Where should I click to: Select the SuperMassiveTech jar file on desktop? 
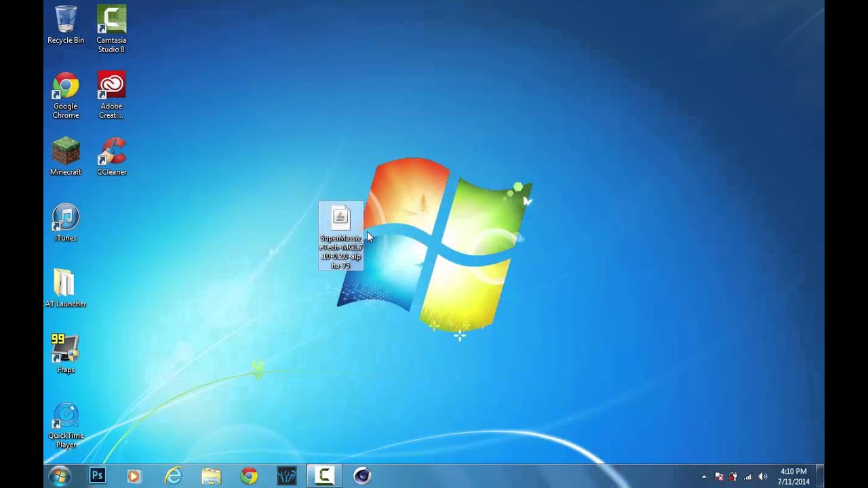coord(341,236)
